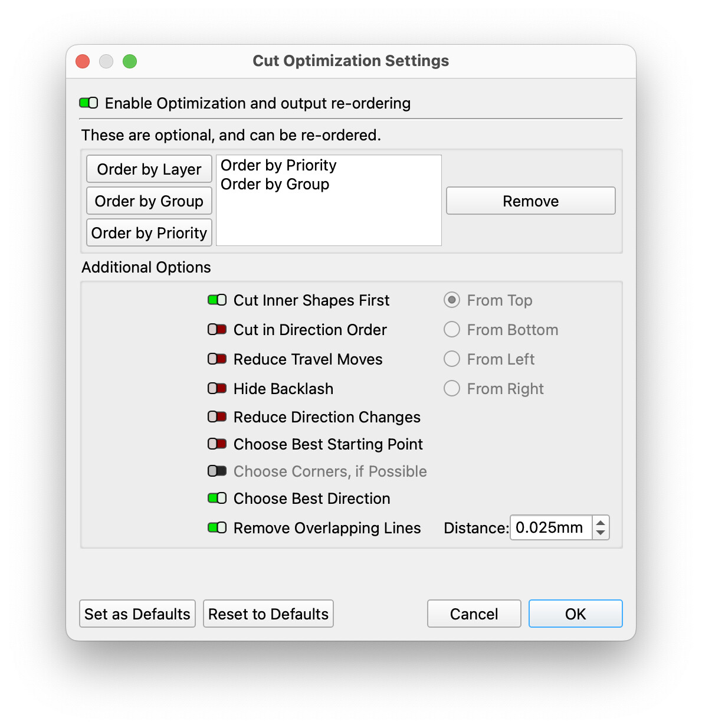Select Order by Group list entry
This screenshot has height=728, width=702.
pyautogui.click(x=275, y=185)
